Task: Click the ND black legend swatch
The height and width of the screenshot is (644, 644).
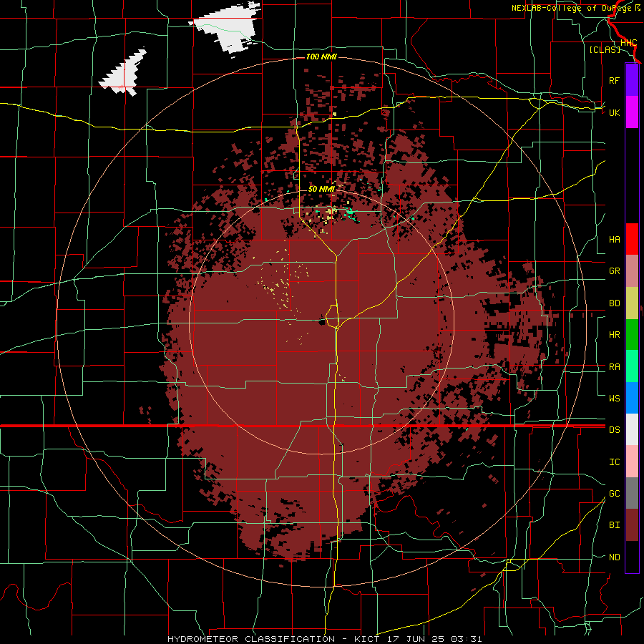Action: 632,557
